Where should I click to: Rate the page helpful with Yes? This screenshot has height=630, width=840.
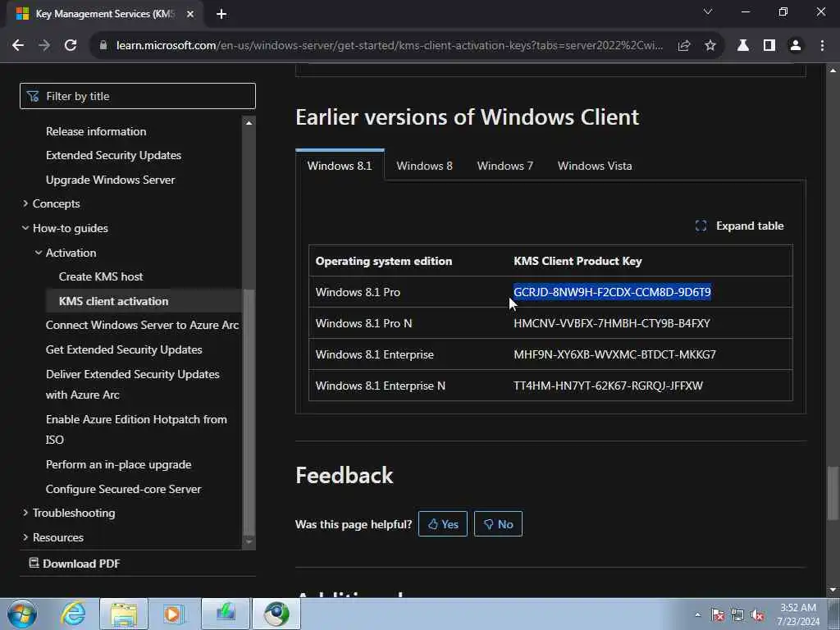(x=442, y=524)
